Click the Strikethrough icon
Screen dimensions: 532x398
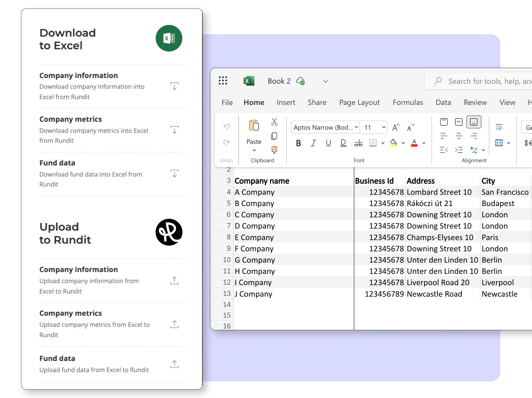(x=358, y=143)
